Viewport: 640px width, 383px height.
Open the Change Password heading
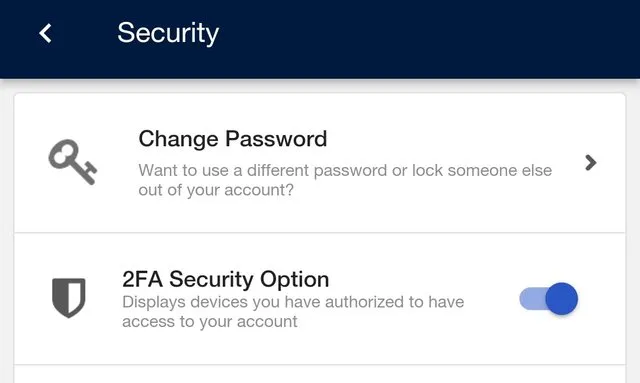tap(233, 139)
